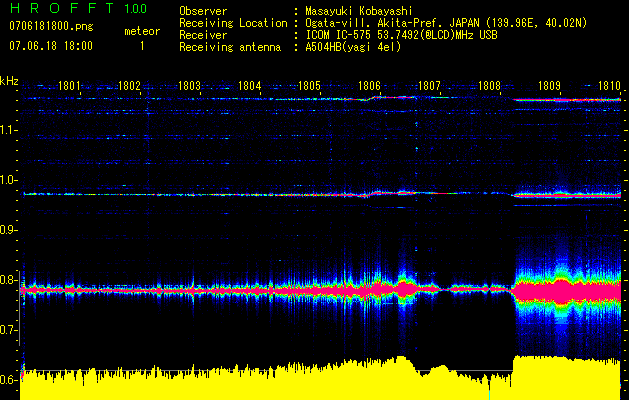629x400 pixels.
Task: Click the 1803 time marker
Action: tap(189, 85)
